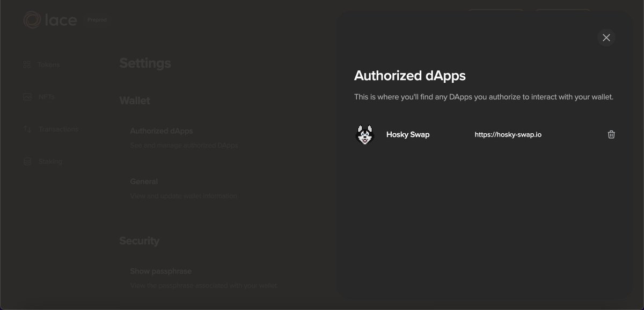Open the hosky-swap.io URL
The image size is (644, 310).
coord(508,134)
